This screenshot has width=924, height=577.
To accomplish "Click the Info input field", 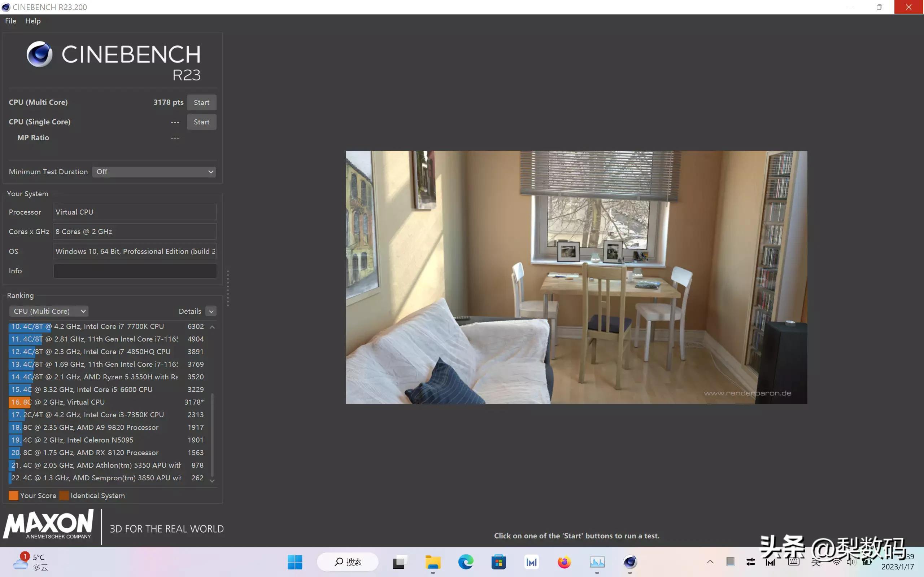I will [135, 270].
